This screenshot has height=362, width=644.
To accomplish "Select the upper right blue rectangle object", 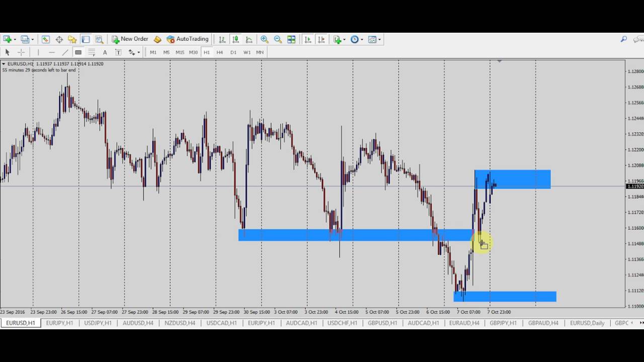I will coord(513,179).
